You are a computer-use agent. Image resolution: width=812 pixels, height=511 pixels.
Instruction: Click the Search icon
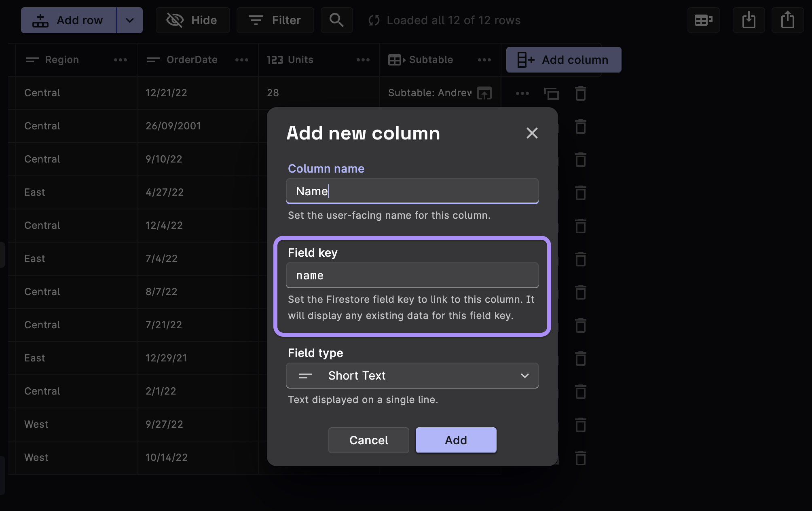(336, 20)
